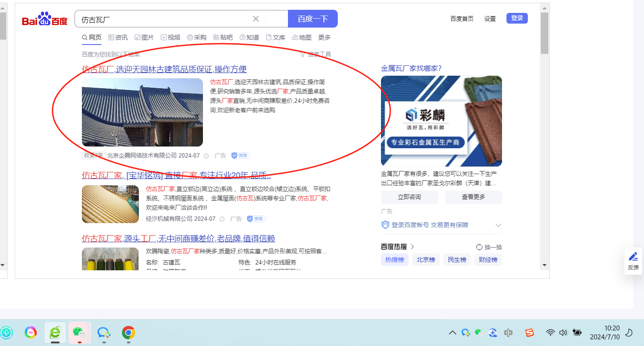644x346 pixels.
Task: Expand the arrow next to 经汐机械有限公司 2024-07
Action: tap(222, 219)
